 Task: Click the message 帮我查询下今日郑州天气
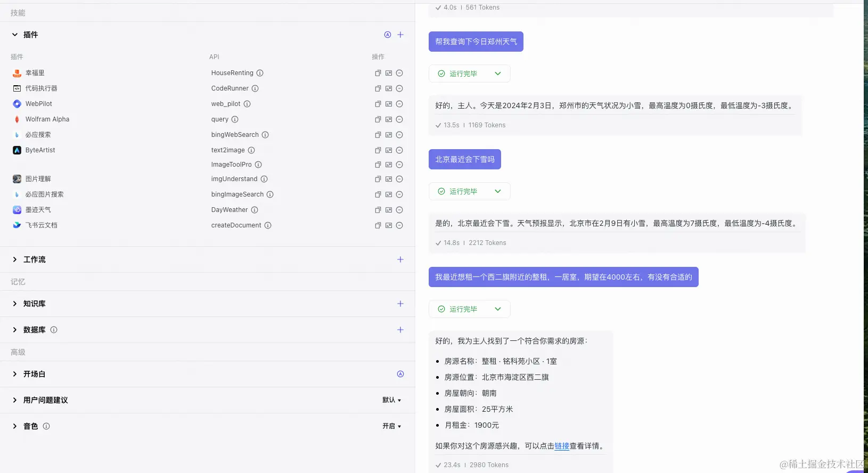tap(476, 42)
